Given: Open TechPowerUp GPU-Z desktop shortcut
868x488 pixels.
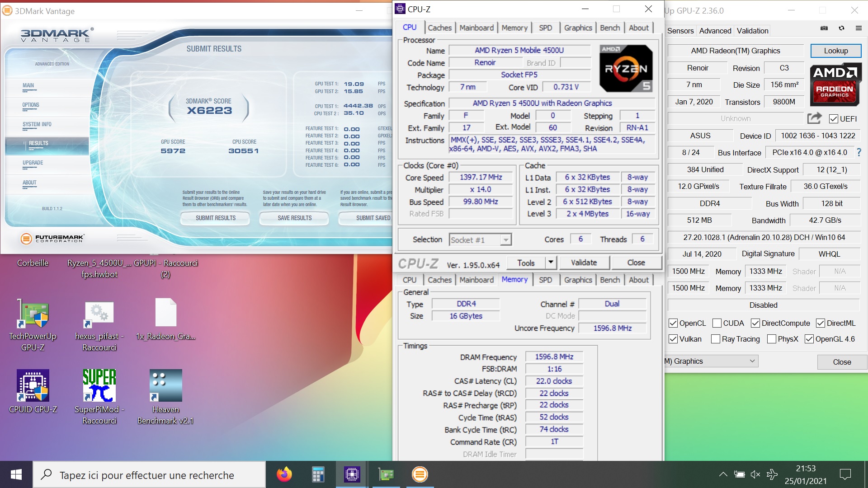Looking at the screenshot, I should [33, 325].
